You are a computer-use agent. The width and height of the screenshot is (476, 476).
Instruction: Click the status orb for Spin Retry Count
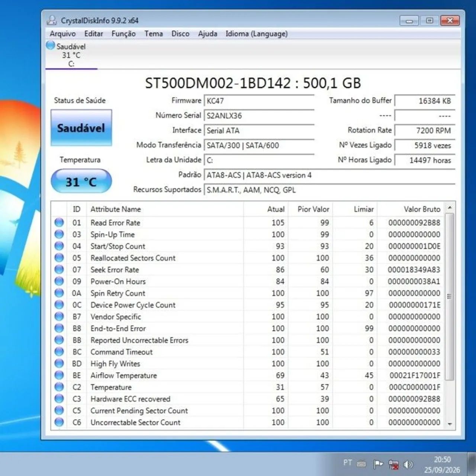tap(59, 293)
